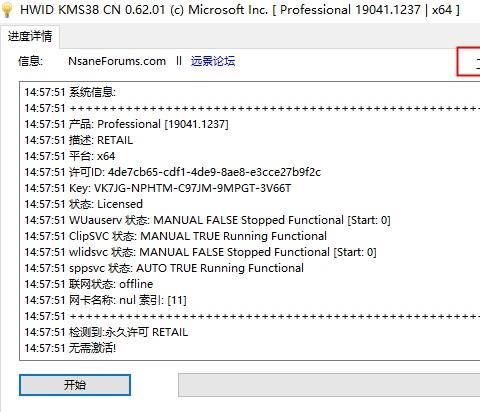The width and height of the screenshot is (480, 412).
Task: Select the 联网状态: offline log line
Action: pos(89,284)
